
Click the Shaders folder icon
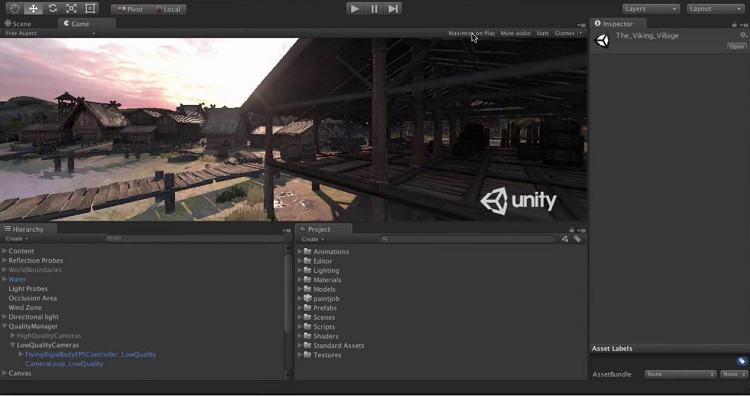(308, 336)
